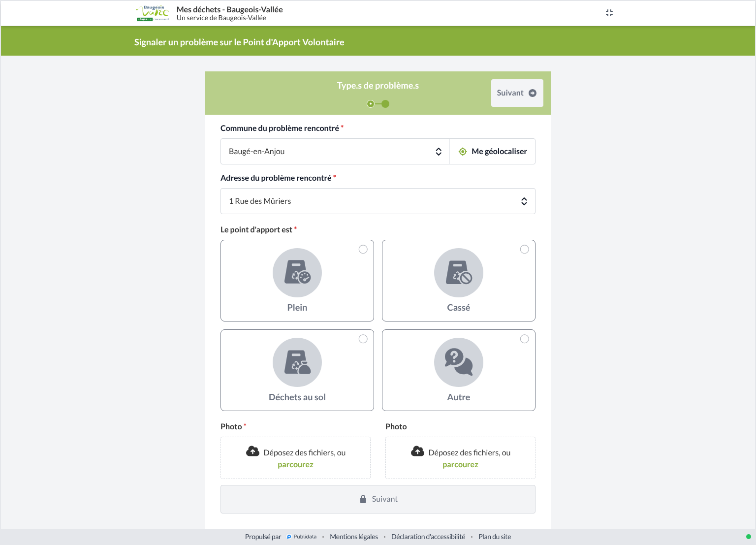Open the address dropdown showing 1 Rue des Mûriers
The height and width of the screenshot is (545, 756).
click(x=378, y=201)
